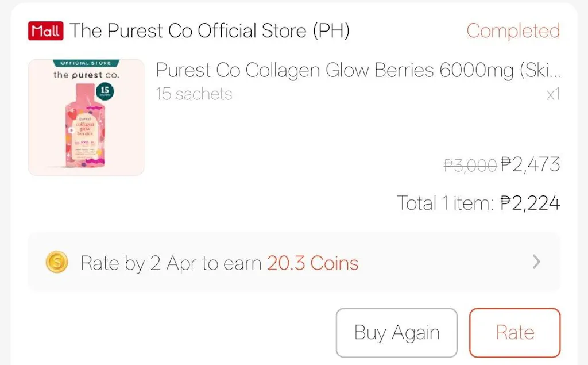The height and width of the screenshot is (365, 588).
Task: Click the crossed-out ₱3,000 original price
Action: pyautogui.click(x=470, y=166)
